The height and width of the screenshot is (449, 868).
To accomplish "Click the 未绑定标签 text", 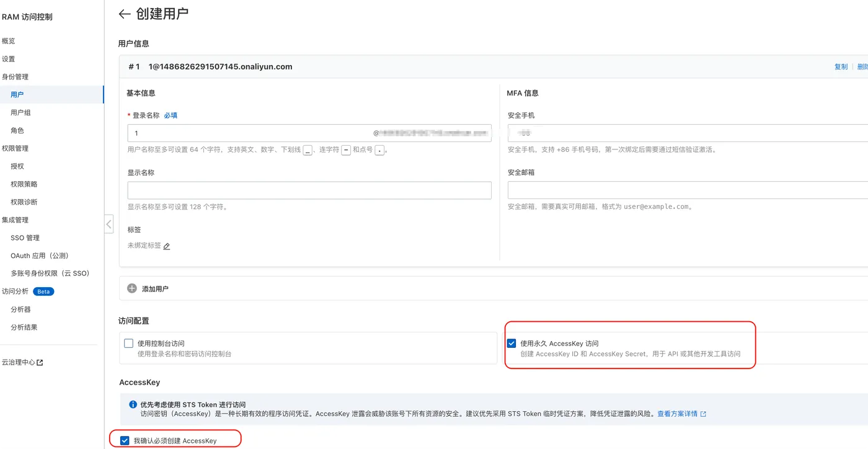I will pyautogui.click(x=144, y=246).
